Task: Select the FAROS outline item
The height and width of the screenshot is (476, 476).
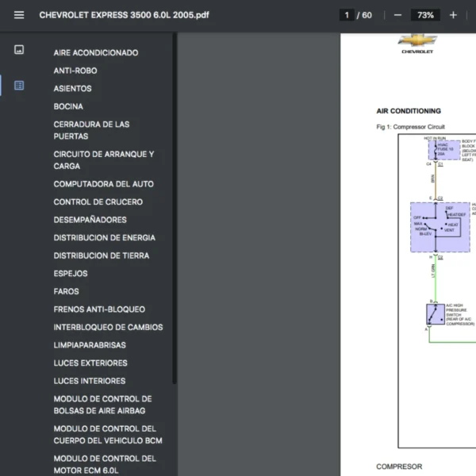Action: click(x=67, y=291)
